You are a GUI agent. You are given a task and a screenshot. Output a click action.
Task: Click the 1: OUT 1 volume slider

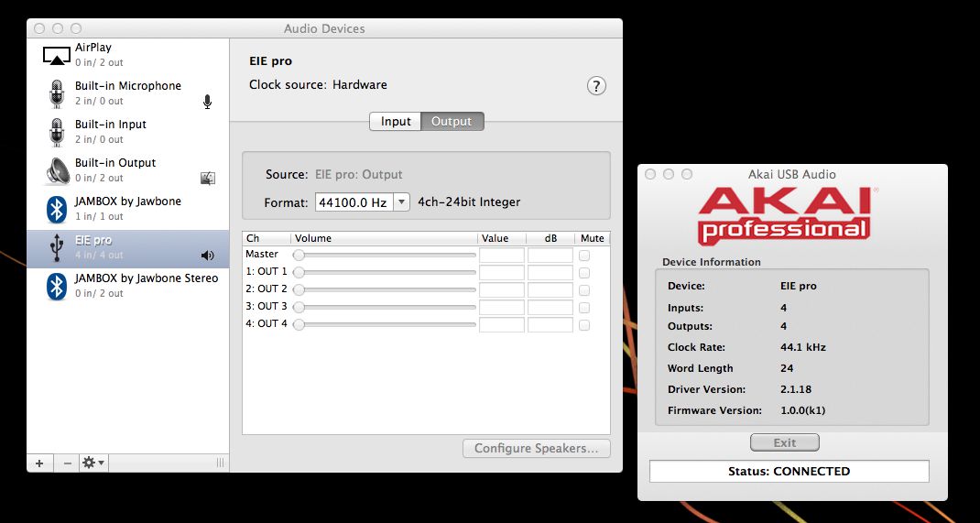tap(385, 272)
